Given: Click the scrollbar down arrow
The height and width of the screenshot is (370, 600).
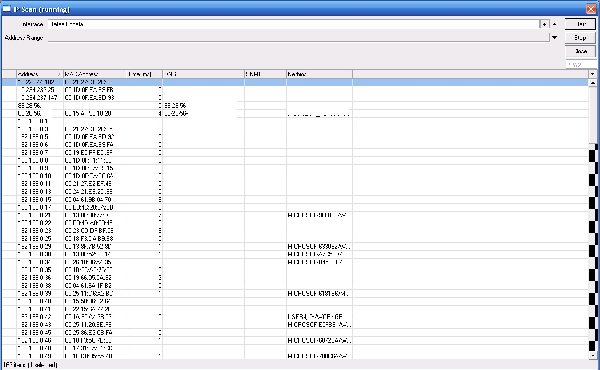Looking at the screenshot, I should pos(592,355).
